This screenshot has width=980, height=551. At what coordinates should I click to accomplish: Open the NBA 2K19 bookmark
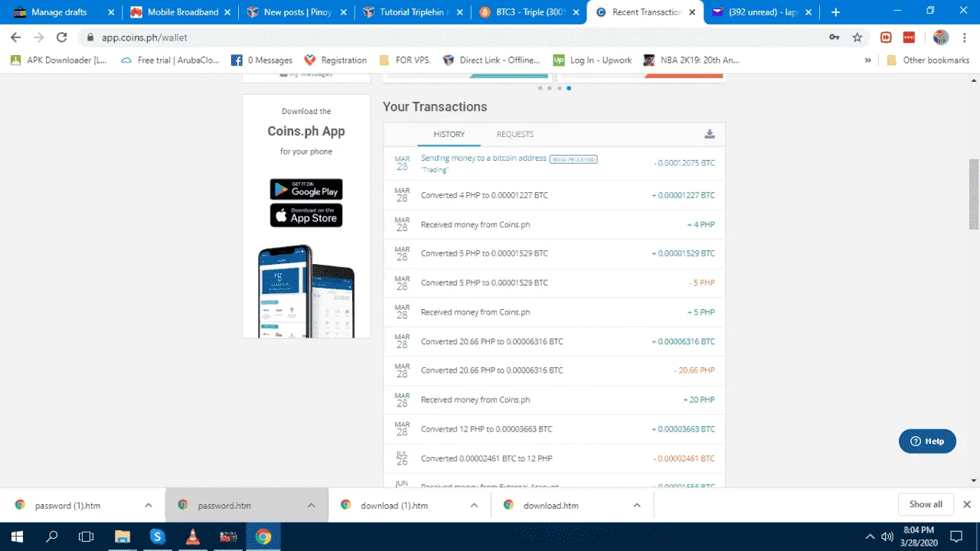691,60
